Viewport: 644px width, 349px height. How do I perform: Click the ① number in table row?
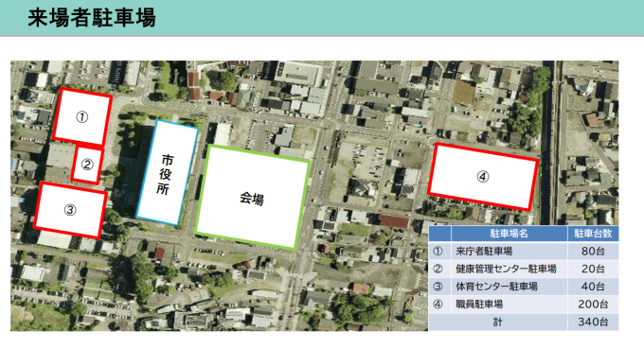438,251
